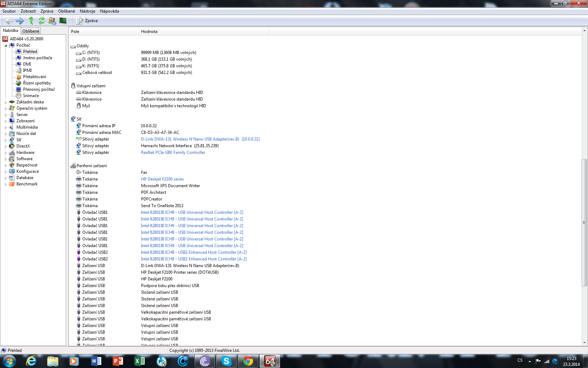Click the Software tree icon
588x368 pixels.
point(12,159)
